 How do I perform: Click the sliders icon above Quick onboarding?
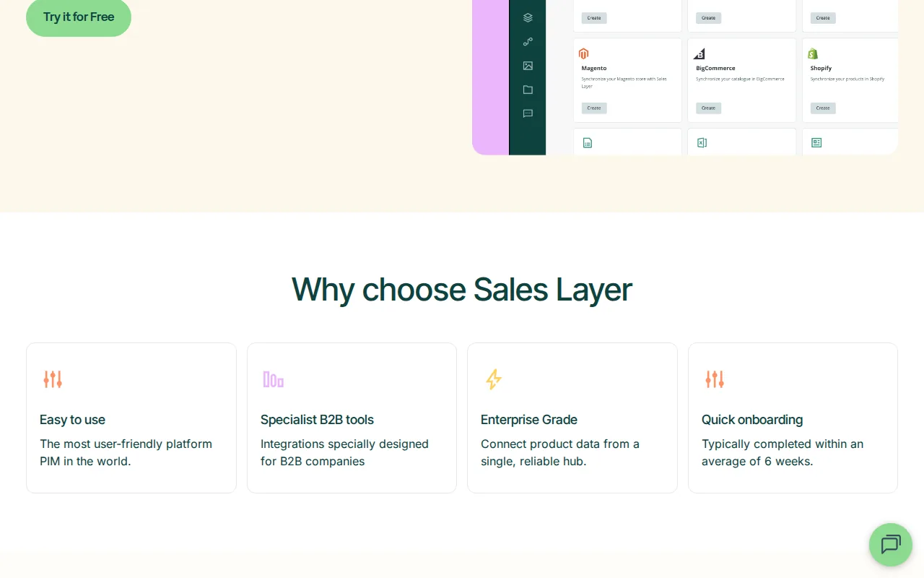(x=715, y=379)
